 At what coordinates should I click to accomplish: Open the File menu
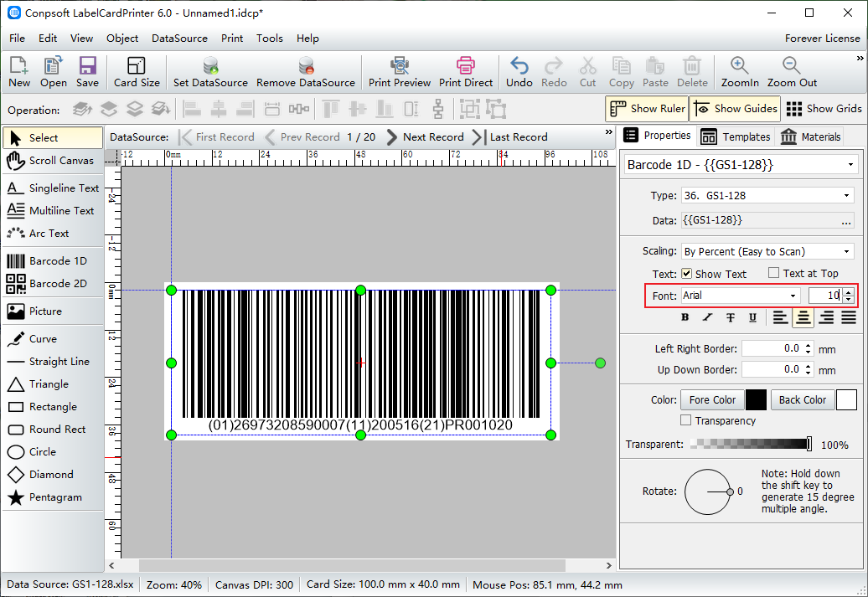click(17, 39)
